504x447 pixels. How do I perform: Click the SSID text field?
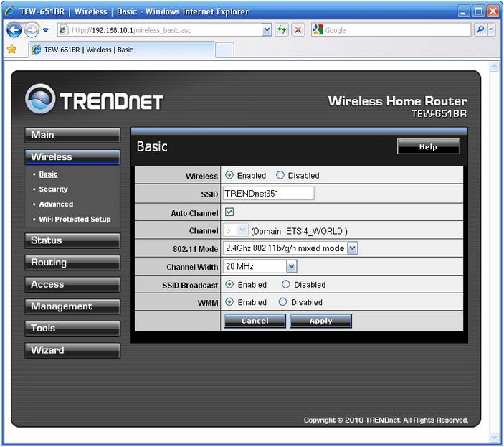coord(268,194)
